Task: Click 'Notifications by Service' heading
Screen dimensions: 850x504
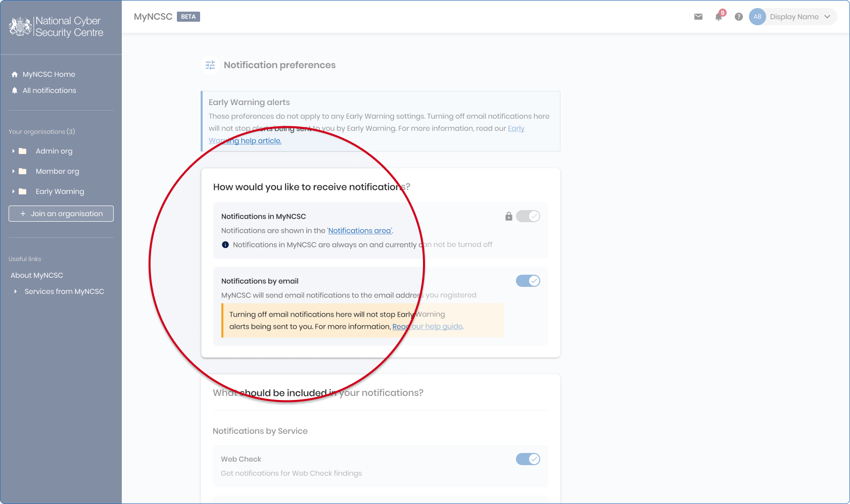Action: coord(260,431)
